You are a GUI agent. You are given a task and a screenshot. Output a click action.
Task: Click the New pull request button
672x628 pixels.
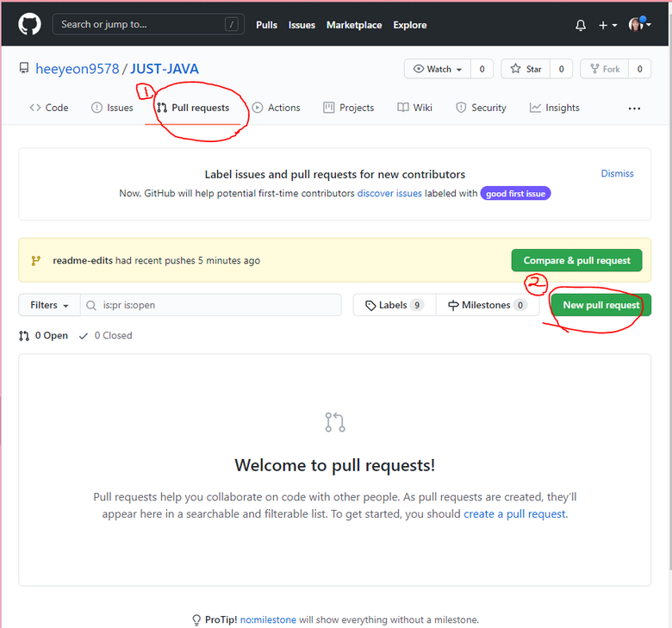click(600, 305)
